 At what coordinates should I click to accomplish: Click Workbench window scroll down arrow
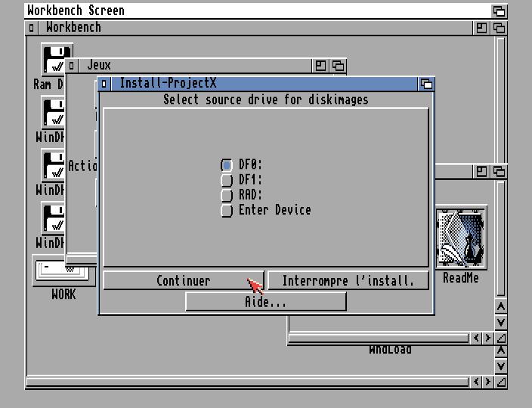click(501, 366)
